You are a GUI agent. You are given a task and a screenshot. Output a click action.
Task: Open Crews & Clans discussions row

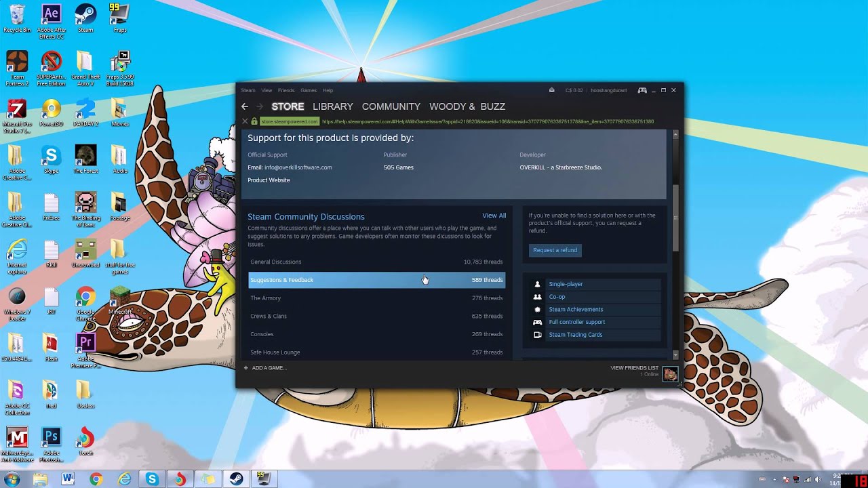click(376, 316)
